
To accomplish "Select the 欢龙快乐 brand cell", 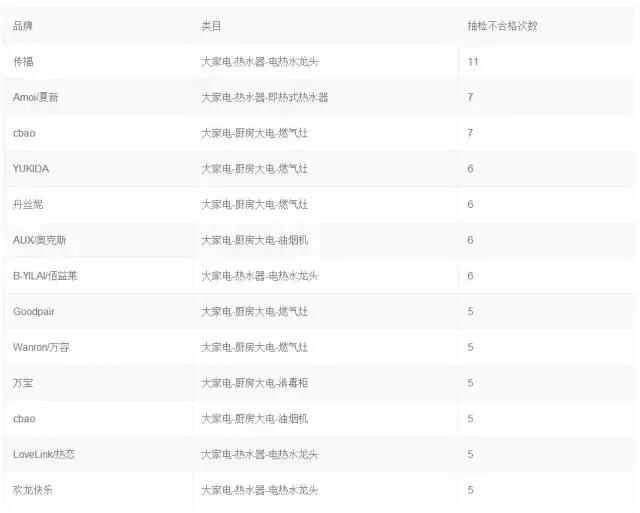I will tap(33, 490).
